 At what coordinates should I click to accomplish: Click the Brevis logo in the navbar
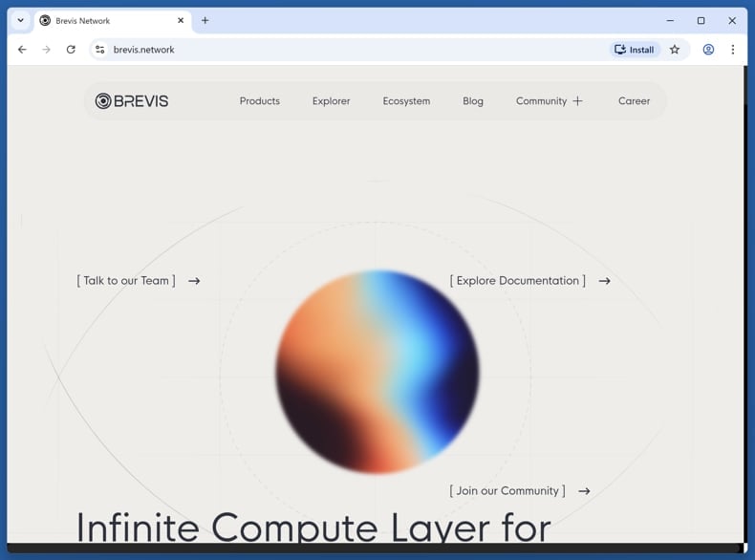coord(132,101)
